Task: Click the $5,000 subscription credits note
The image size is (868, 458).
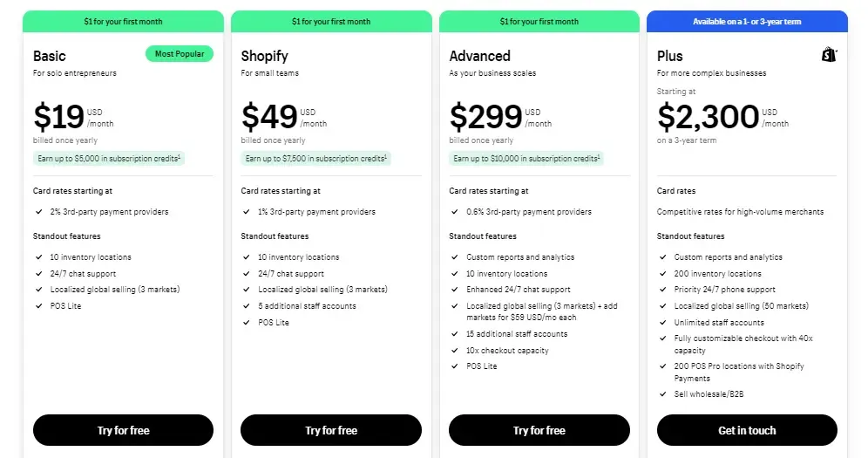Action: click(x=108, y=159)
